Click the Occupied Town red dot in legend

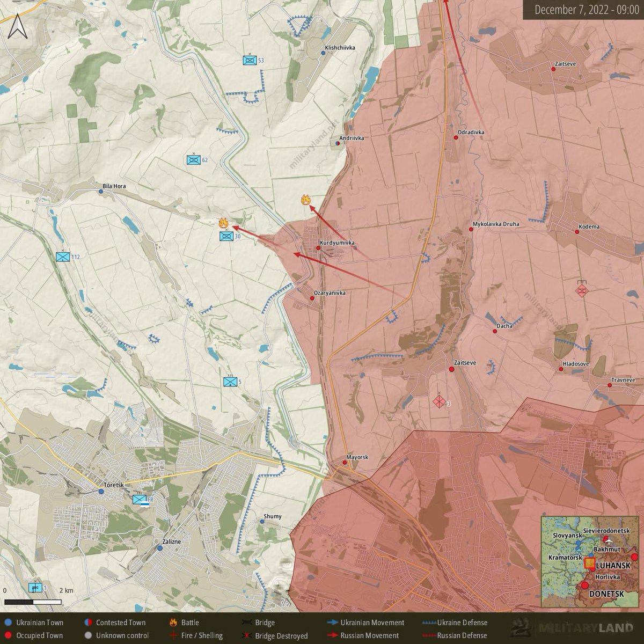coord(8,635)
